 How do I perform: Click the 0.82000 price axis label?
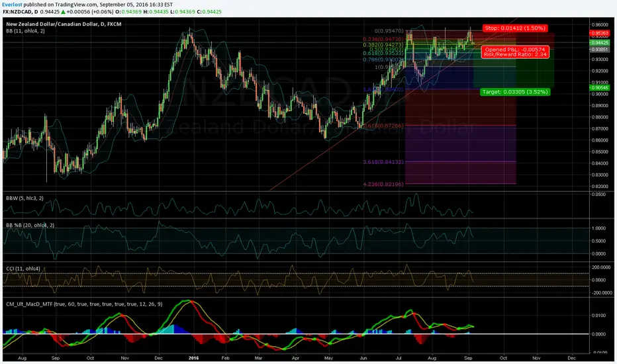600,187
